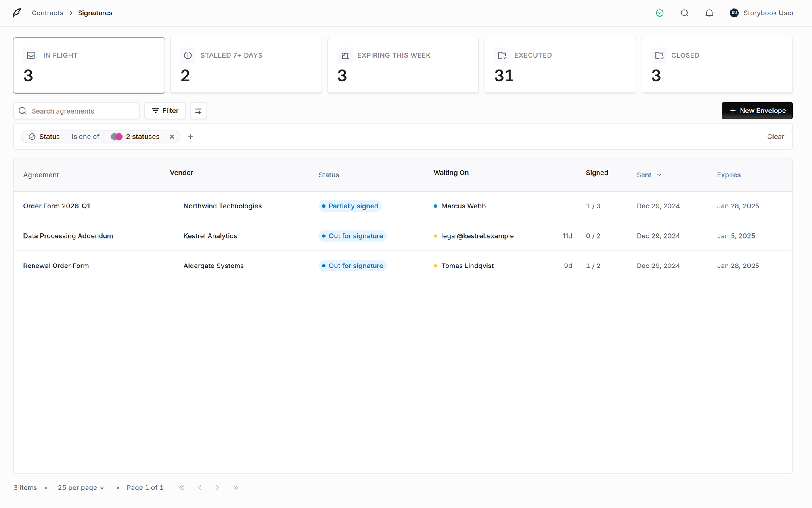Open the Contracts breadcrumb link

tap(47, 13)
